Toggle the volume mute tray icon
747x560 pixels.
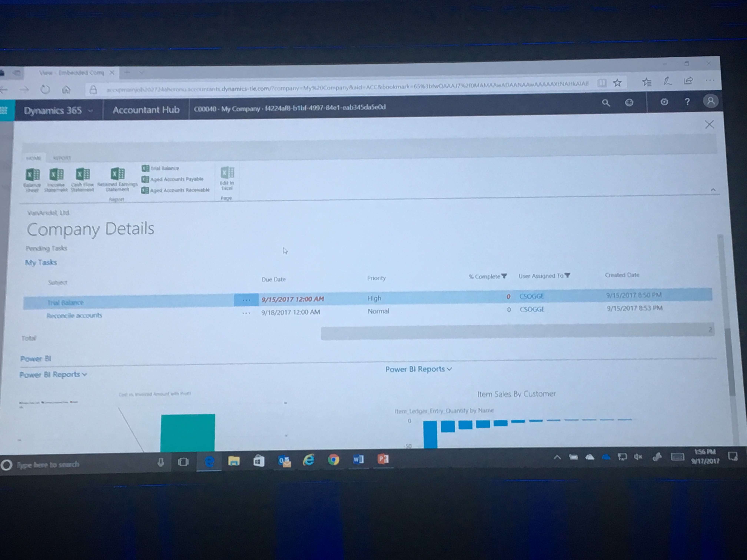pyautogui.click(x=638, y=457)
